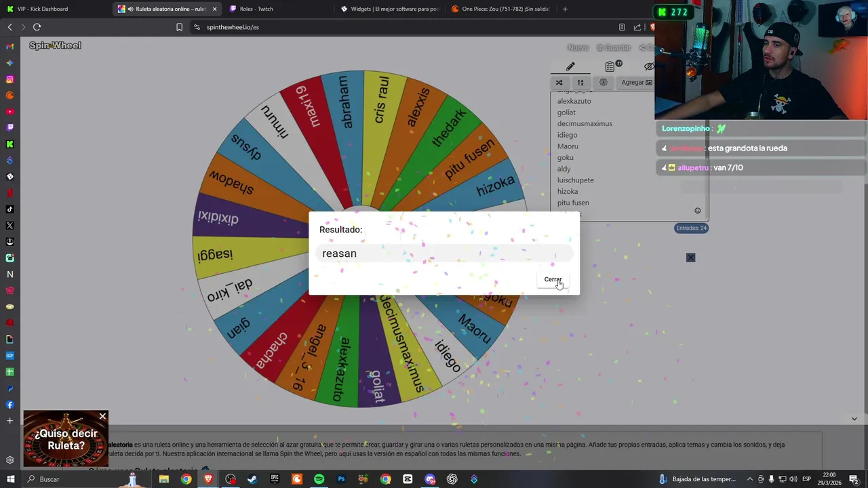Open Steam from the taskbar
The width and height of the screenshot is (868, 488).
252,479
